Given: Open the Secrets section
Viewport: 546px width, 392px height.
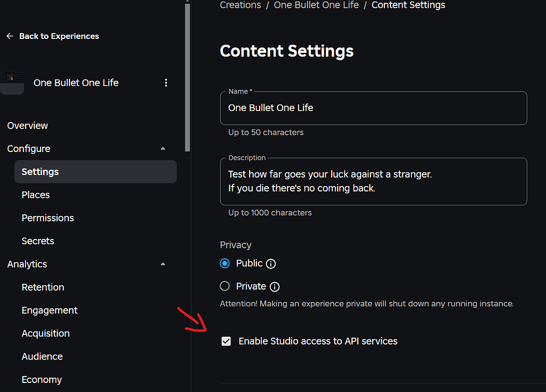Looking at the screenshot, I should tap(38, 241).
